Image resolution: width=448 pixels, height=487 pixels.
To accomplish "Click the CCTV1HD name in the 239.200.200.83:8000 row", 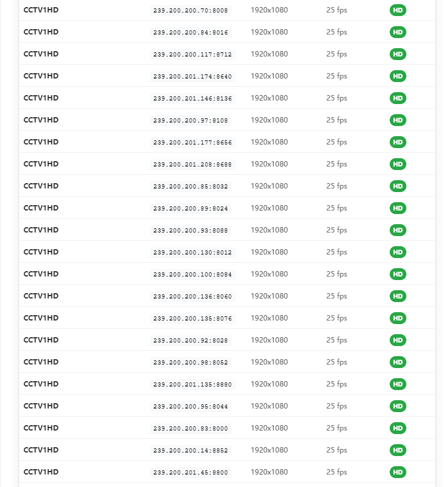I will tap(41, 428).
